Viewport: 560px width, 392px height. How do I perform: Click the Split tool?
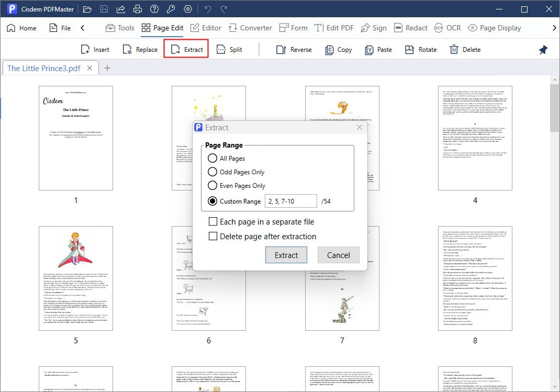(x=229, y=50)
